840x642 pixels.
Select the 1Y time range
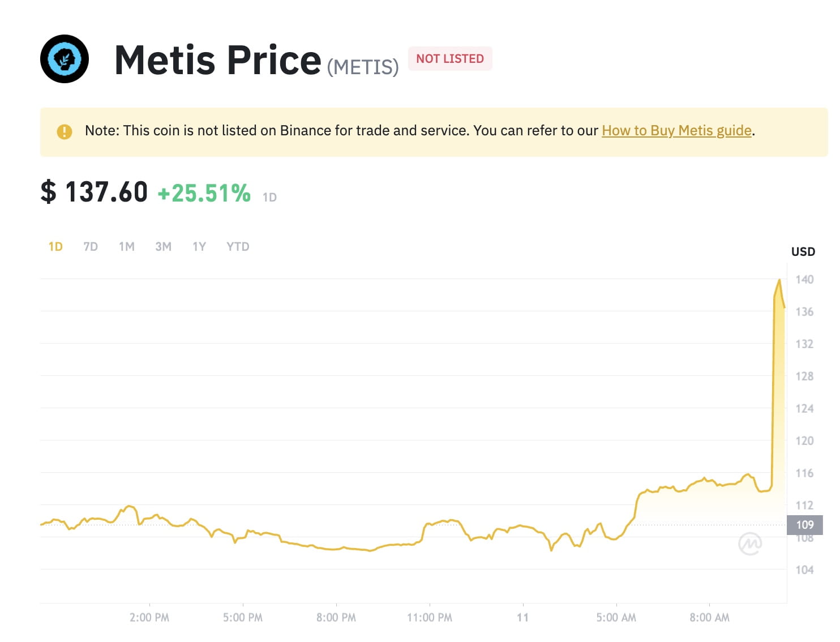[199, 246]
